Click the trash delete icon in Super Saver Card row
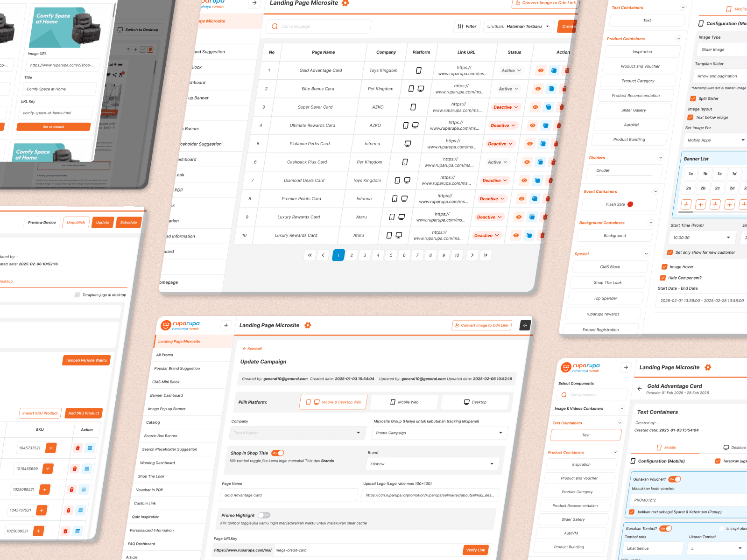This screenshot has width=747, height=560. pyautogui.click(x=561, y=107)
